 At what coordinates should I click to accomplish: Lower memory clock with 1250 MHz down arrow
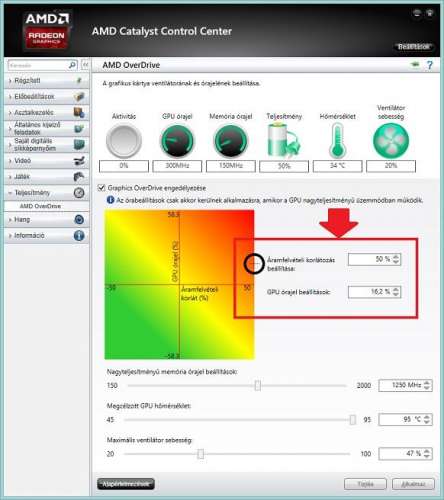coord(427,388)
